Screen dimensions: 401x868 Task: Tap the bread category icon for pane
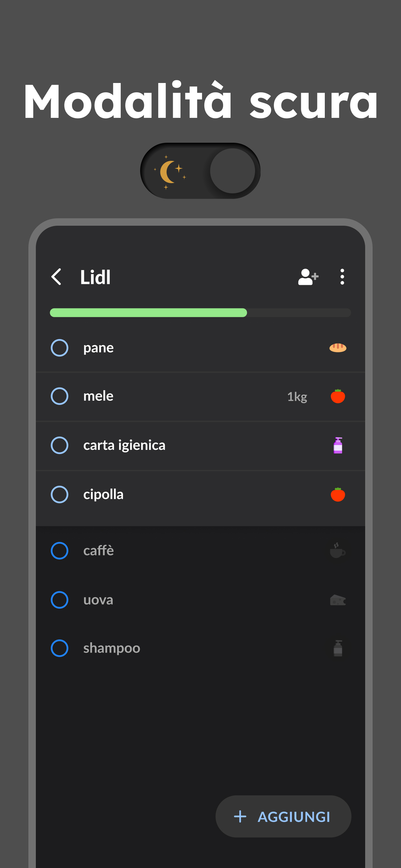338,348
